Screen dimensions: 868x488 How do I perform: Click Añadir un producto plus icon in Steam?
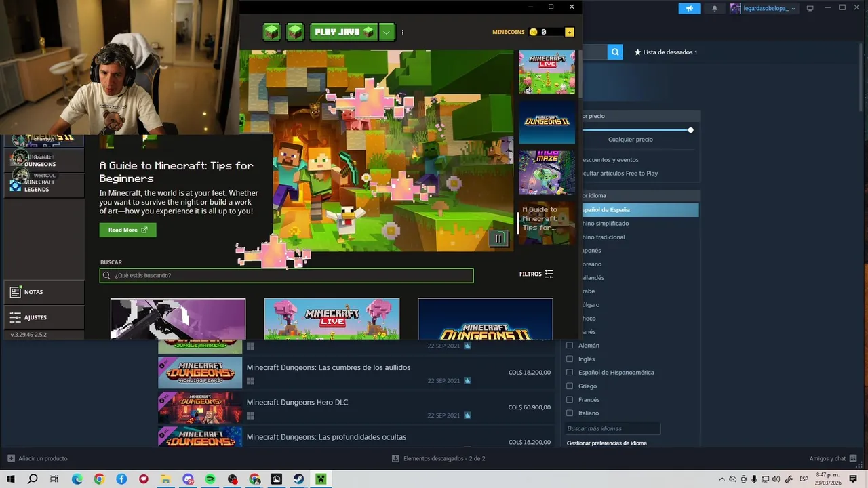pyautogui.click(x=11, y=458)
